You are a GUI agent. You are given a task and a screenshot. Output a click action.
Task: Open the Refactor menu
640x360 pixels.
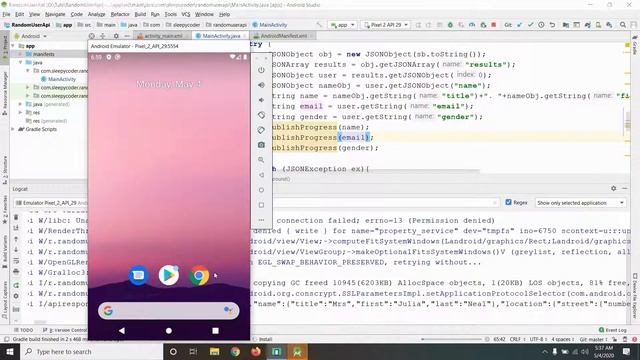pos(120,14)
